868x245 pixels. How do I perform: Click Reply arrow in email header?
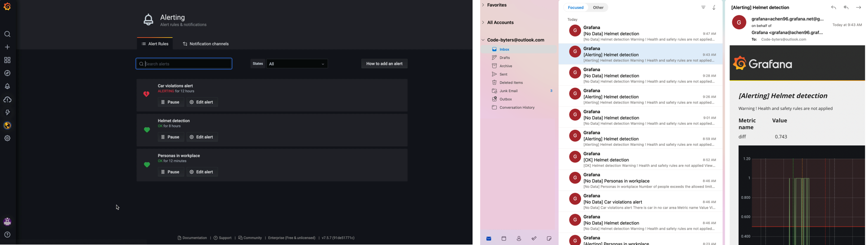pos(833,8)
